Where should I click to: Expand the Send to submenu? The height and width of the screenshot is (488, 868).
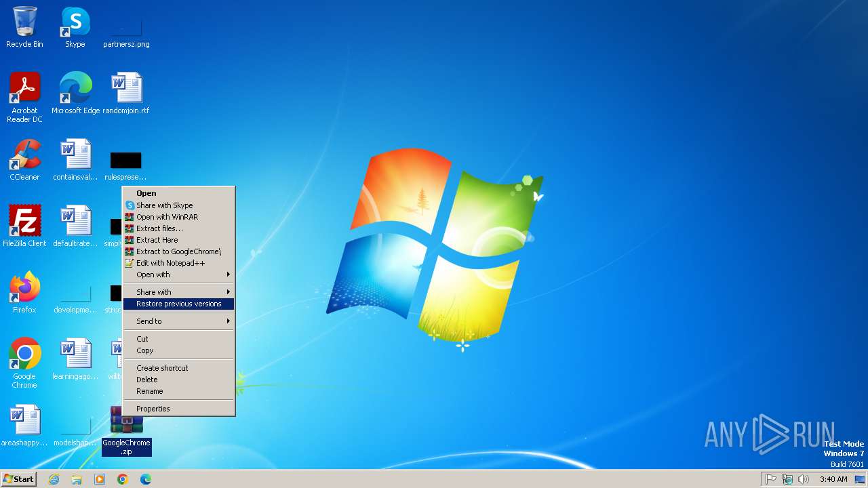(x=178, y=321)
